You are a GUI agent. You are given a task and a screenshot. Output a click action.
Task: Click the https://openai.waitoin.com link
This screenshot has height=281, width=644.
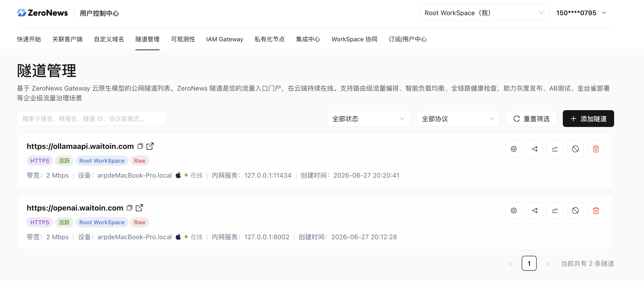(x=75, y=208)
